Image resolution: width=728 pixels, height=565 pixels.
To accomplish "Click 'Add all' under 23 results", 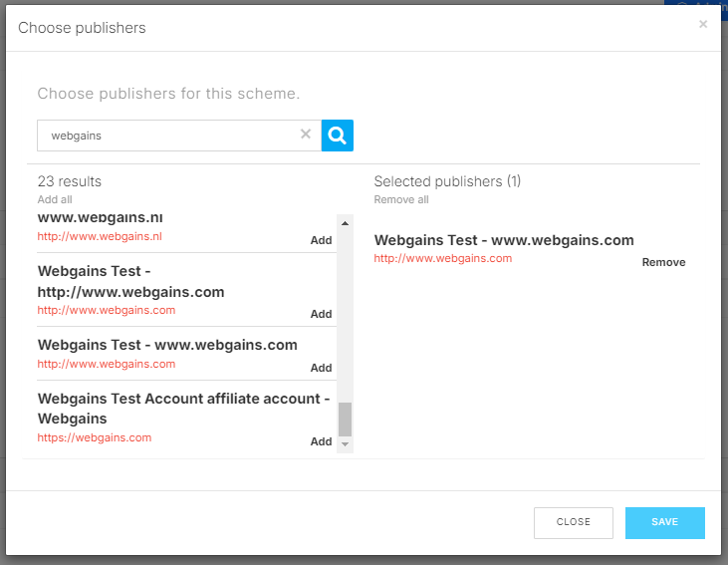I will click(55, 199).
